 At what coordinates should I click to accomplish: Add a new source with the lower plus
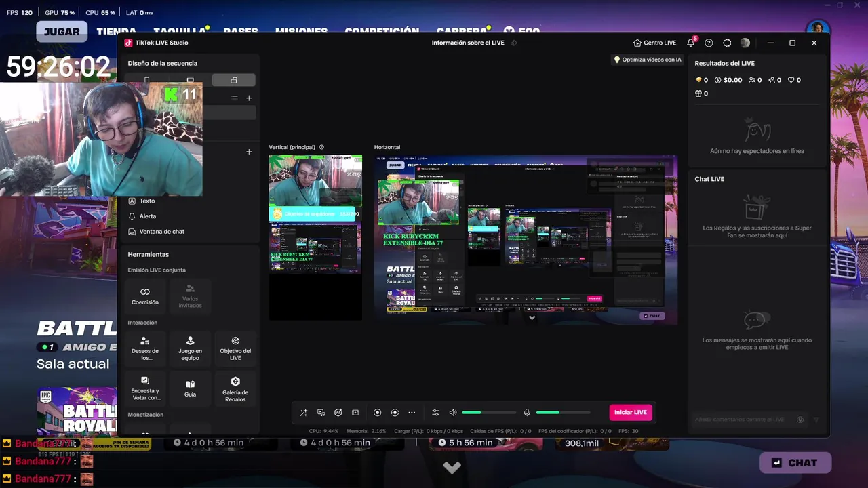point(249,152)
